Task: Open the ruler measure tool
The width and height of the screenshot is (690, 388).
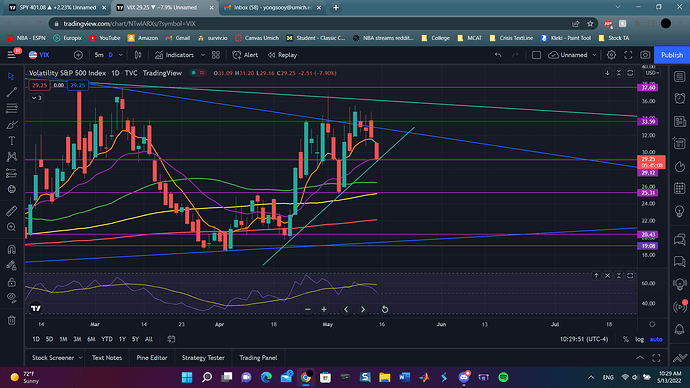Action: tap(11, 211)
